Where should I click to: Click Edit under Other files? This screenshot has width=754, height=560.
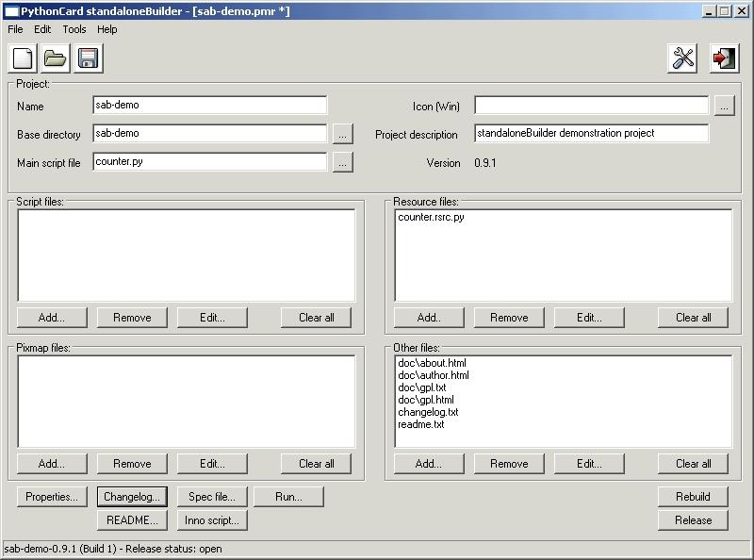pos(590,464)
